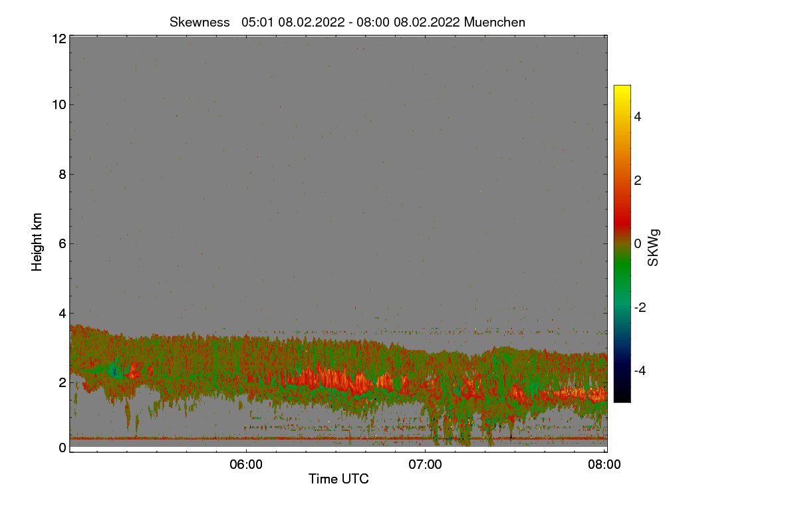Click the 4 height axis label
The width and height of the screenshot is (798, 532).
click(62, 313)
